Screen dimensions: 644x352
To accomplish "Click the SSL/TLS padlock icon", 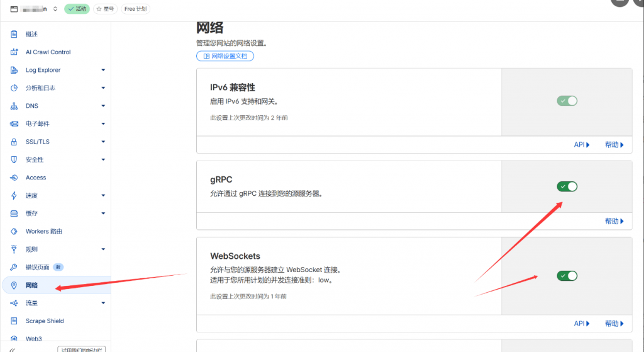I will pyautogui.click(x=14, y=142).
